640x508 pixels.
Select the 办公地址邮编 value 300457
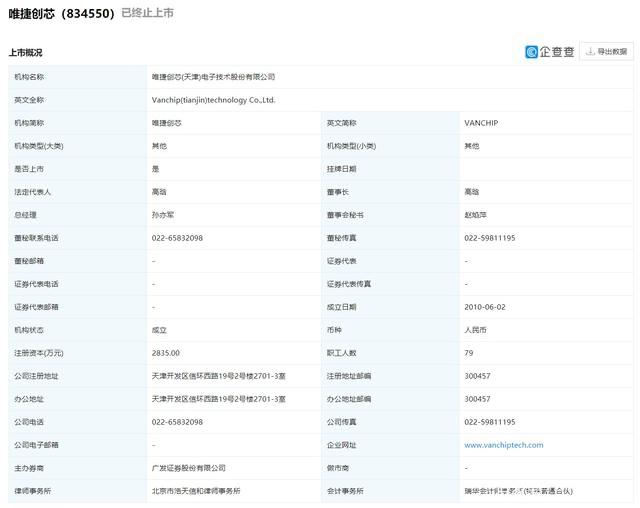click(477, 399)
